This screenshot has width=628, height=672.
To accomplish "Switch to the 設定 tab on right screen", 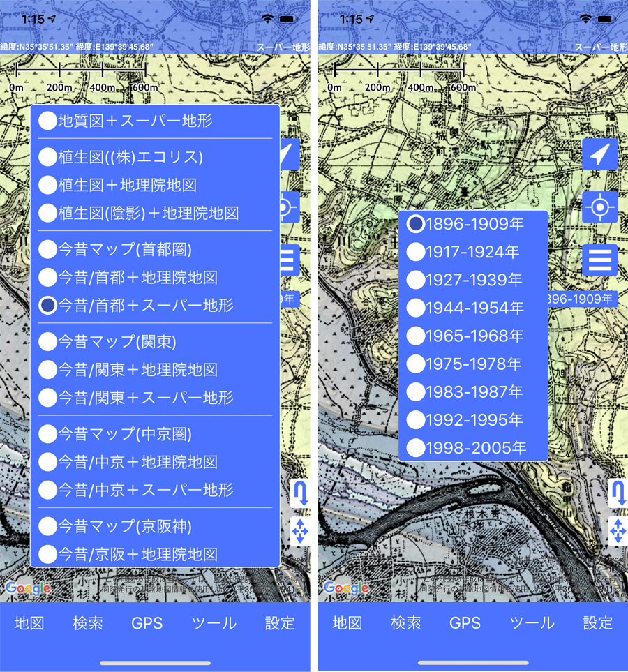I will (x=597, y=623).
